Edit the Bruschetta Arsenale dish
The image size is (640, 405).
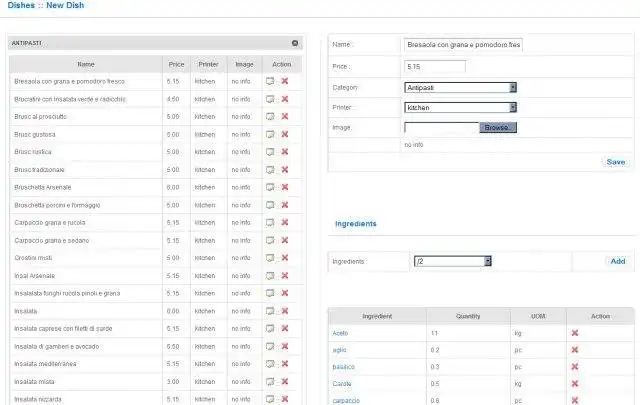pos(270,187)
